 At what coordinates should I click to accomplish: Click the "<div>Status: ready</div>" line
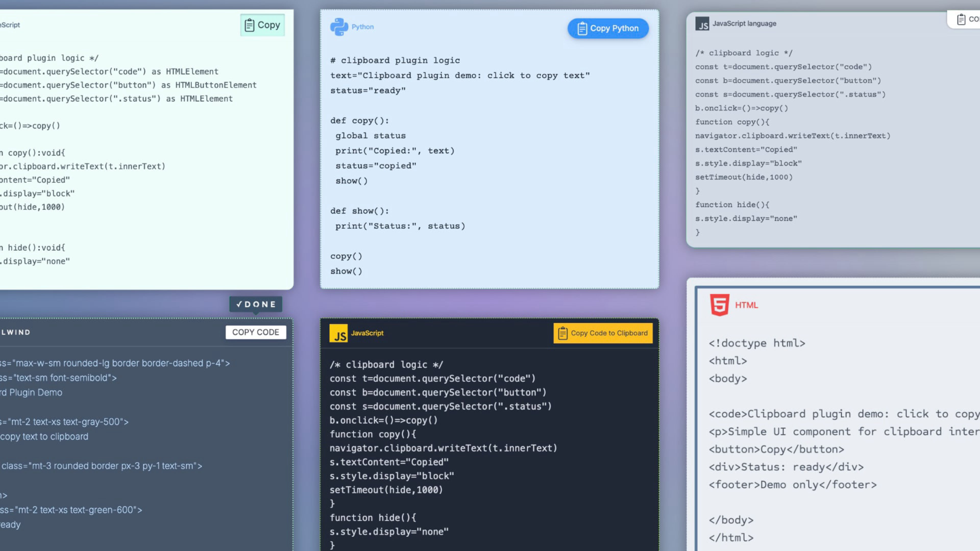[786, 467]
